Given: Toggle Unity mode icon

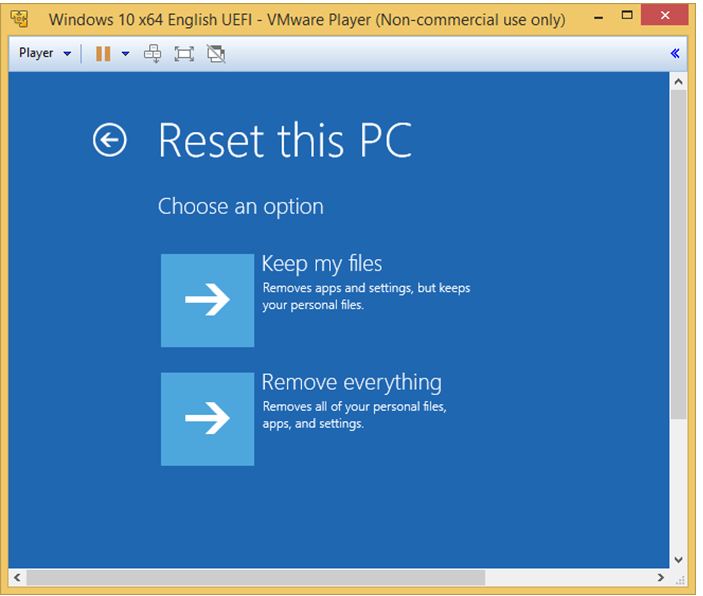Looking at the screenshot, I should pos(216,54).
